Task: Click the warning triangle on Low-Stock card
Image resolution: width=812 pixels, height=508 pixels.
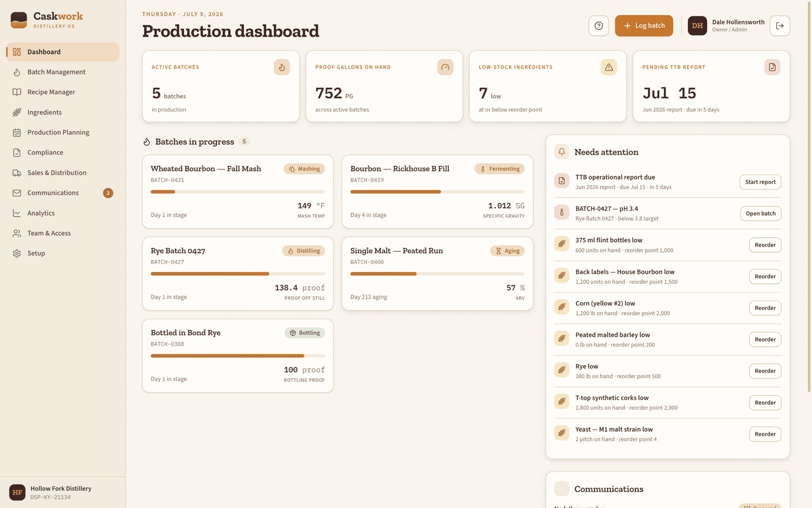Action: pos(608,67)
